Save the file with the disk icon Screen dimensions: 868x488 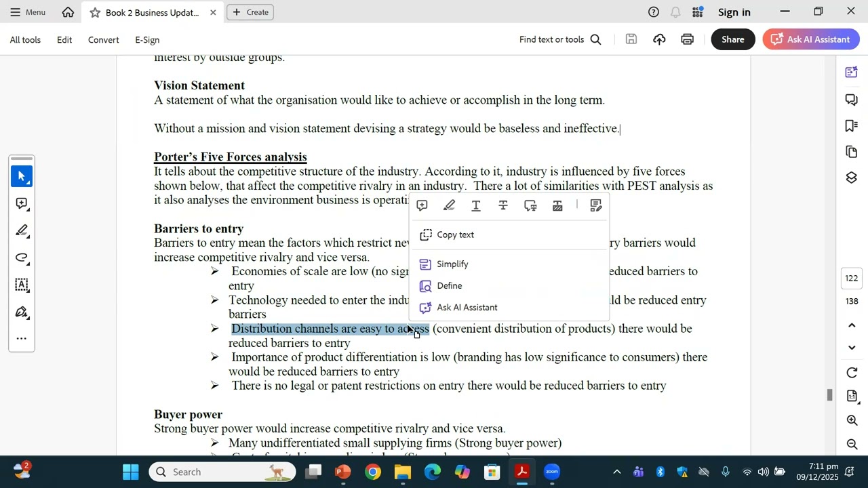click(x=631, y=39)
